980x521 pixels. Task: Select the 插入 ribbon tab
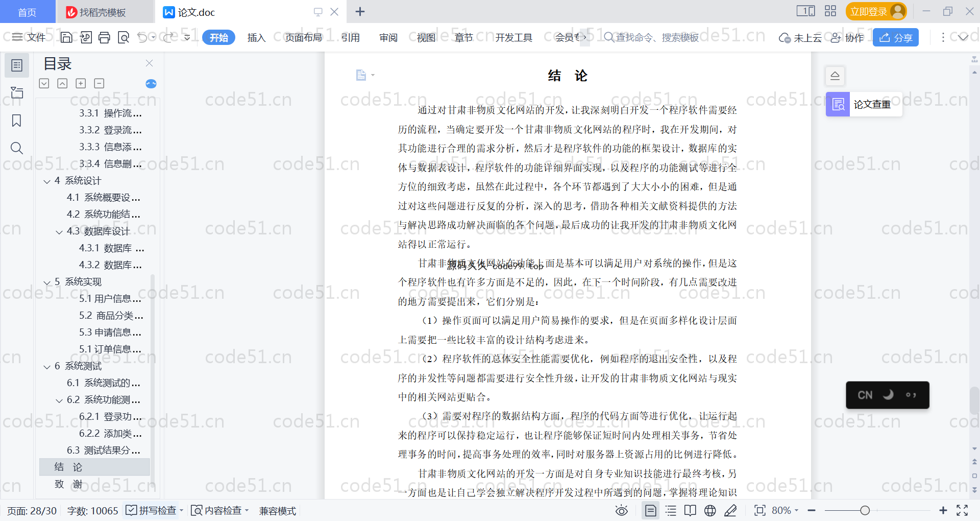(x=256, y=37)
